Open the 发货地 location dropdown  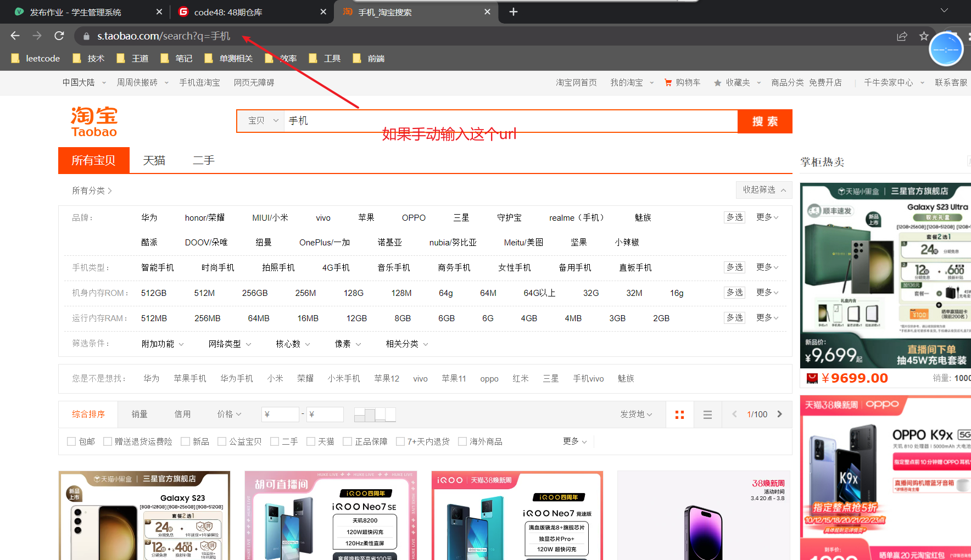point(636,414)
